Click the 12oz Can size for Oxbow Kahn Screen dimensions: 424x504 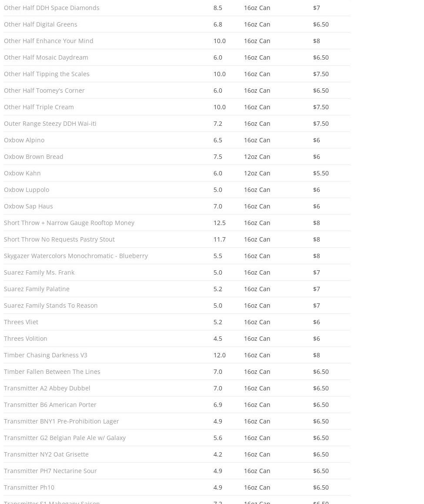[x=257, y=173]
